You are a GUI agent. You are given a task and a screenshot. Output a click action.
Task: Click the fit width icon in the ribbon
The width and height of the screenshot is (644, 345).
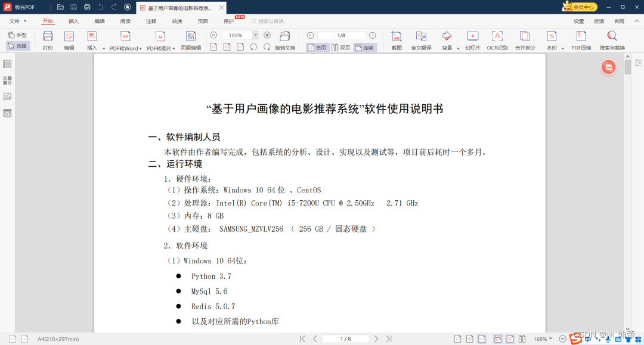240,47
